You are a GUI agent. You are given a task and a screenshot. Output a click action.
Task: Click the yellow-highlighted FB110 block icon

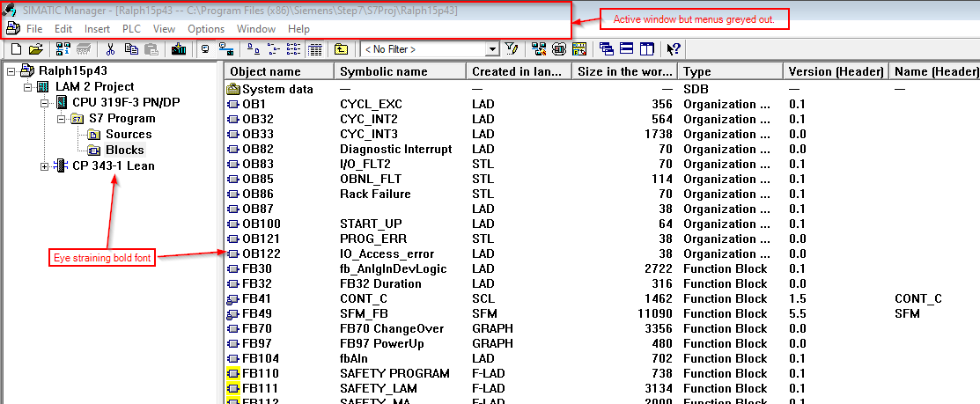tap(233, 373)
